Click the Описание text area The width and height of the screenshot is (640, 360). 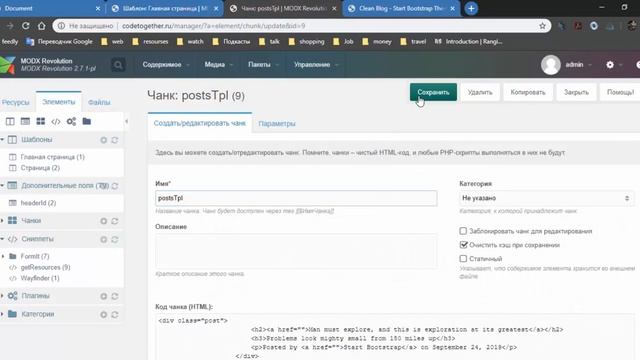(x=296, y=251)
